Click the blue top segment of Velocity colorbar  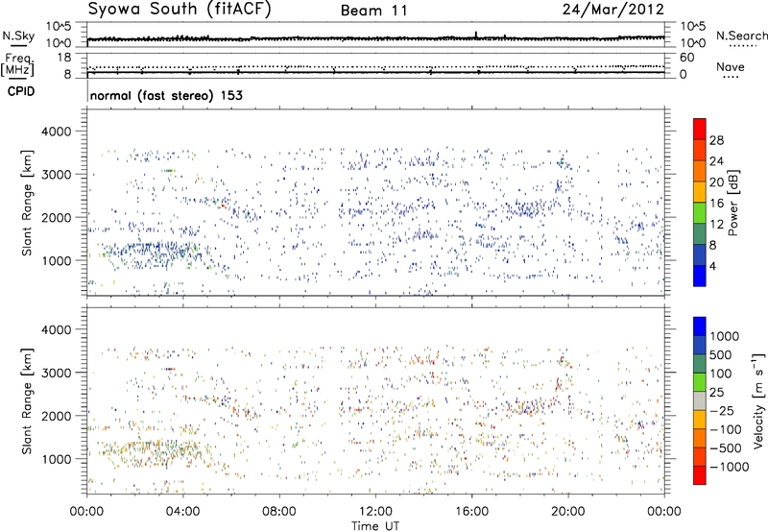[x=700, y=326]
